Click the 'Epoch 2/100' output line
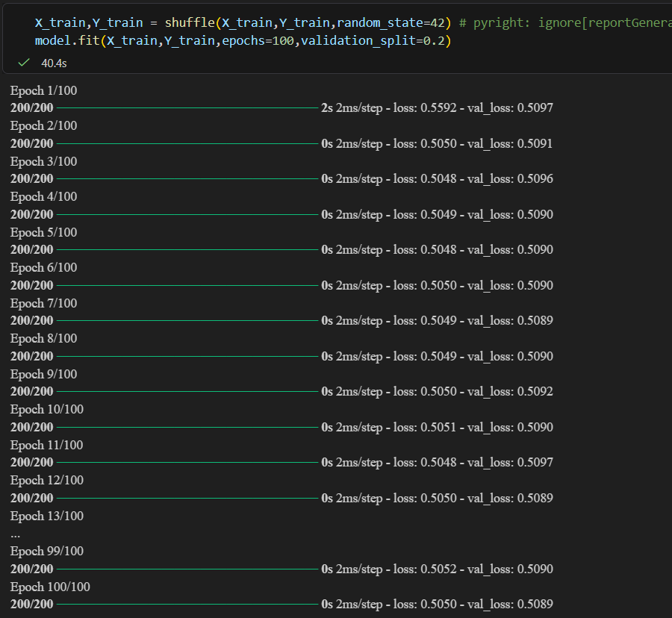672x618 pixels. coord(44,126)
